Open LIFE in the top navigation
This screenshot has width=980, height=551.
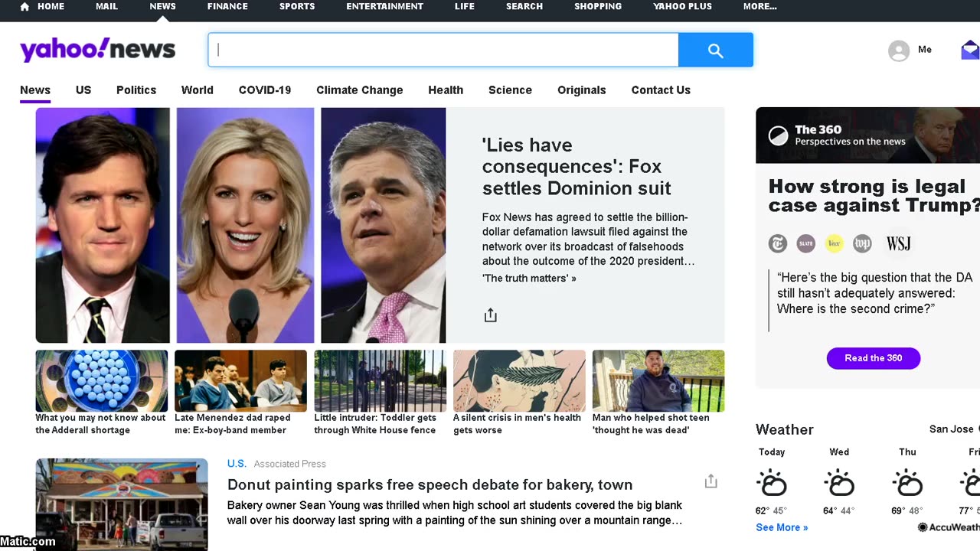point(465,6)
